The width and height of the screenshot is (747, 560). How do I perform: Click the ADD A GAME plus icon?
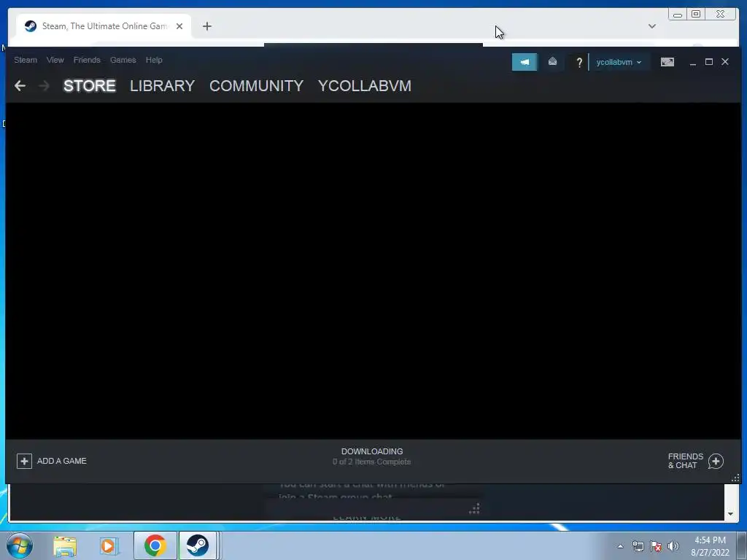[24, 461]
